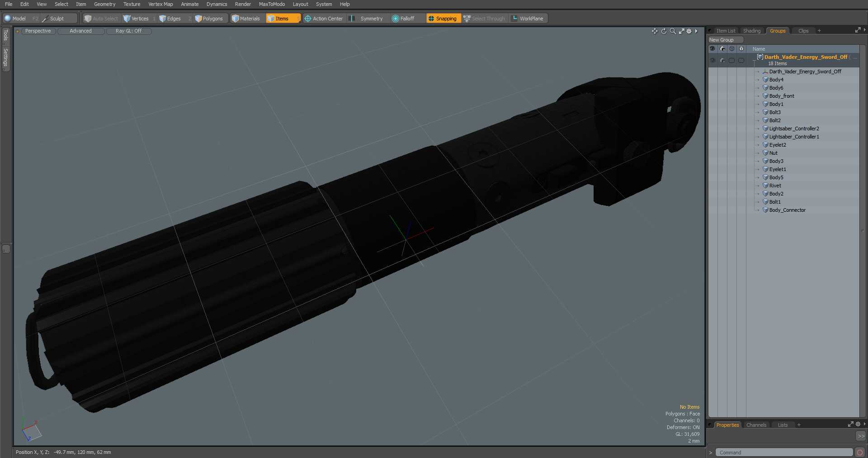868x458 pixels.
Task: Click the viewport rotate icon
Action: [664, 31]
